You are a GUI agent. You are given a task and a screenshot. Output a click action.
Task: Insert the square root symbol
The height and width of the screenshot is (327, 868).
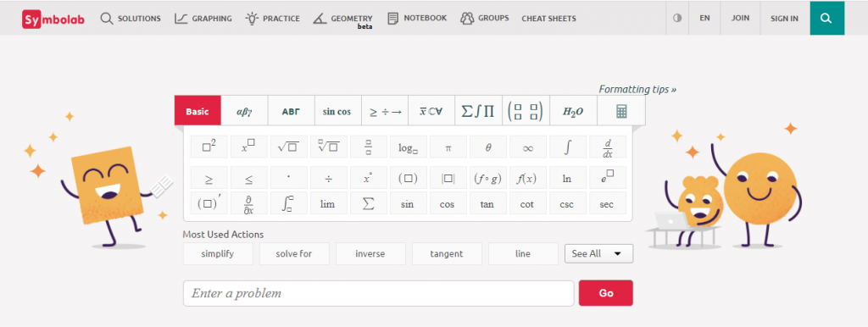click(288, 147)
